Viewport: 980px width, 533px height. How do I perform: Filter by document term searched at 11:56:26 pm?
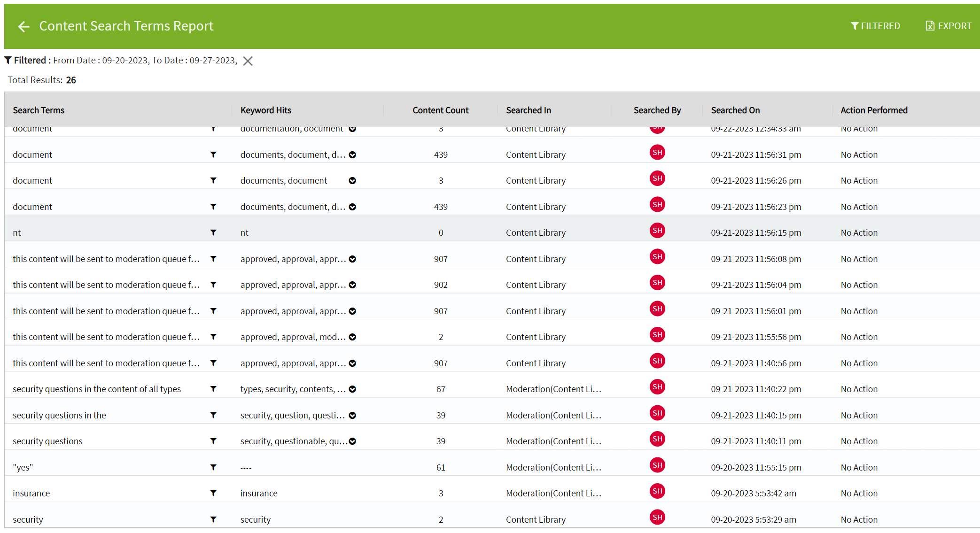pyautogui.click(x=213, y=180)
